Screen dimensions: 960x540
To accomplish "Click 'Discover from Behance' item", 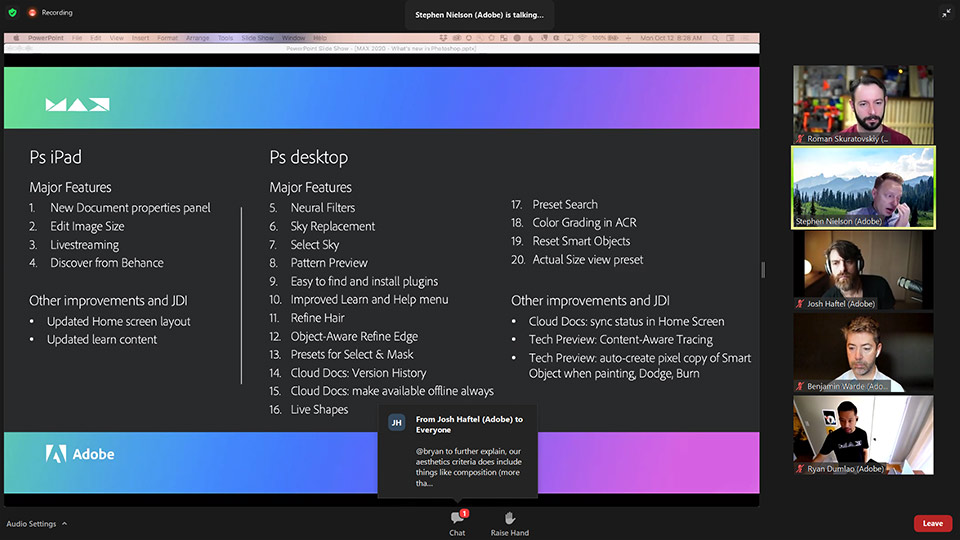I will (x=107, y=263).
